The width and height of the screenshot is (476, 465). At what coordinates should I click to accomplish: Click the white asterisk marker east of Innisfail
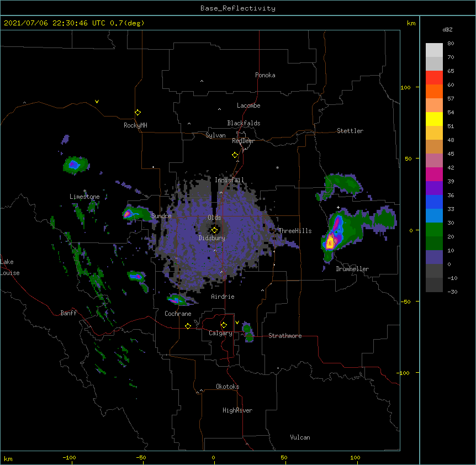(x=277, y=167)
